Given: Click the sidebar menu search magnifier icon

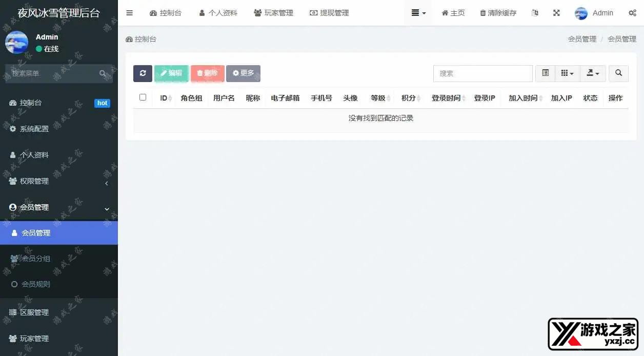Looking at the screenshot, I should 103,73.
